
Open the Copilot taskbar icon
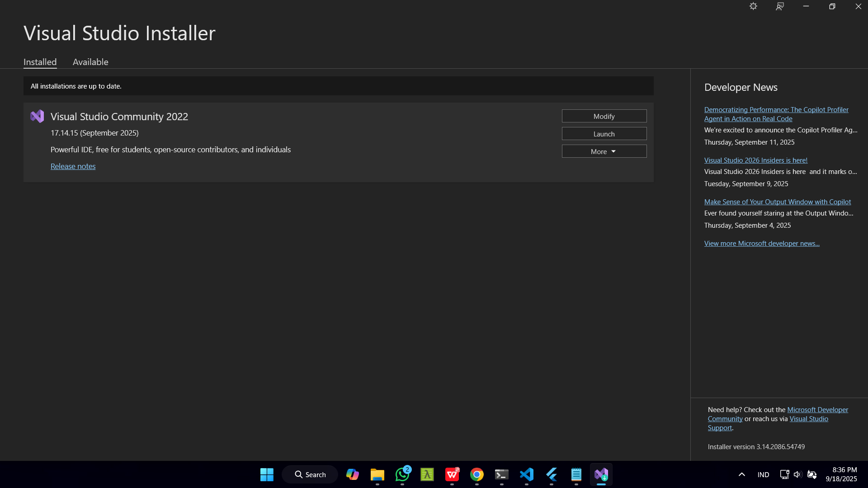tap(353, 474)
